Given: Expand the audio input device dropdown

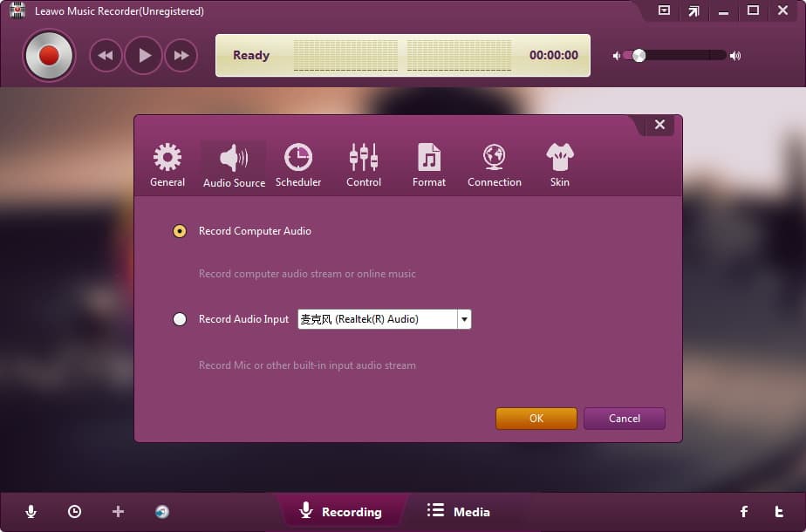Looking at the screenshot, I should click(x=464, y=319).
